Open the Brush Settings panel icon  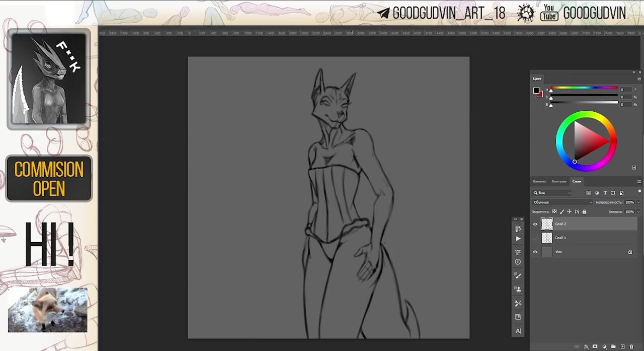(x=518, y=275)
